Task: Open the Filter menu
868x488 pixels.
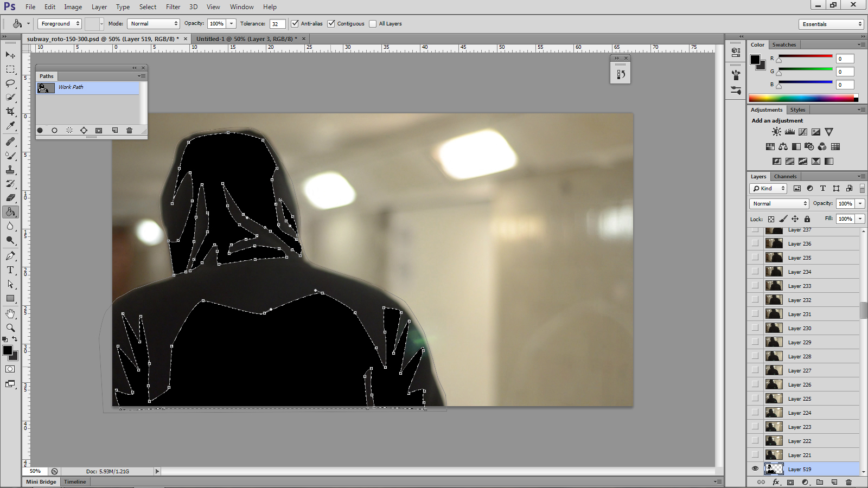Action: pyautogui.click(x=173, y=7)
